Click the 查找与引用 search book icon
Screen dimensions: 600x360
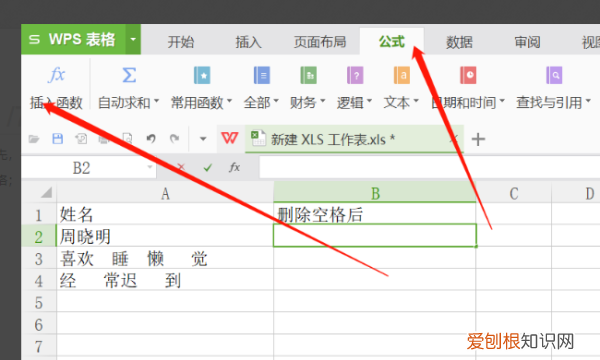pos(554,75)
